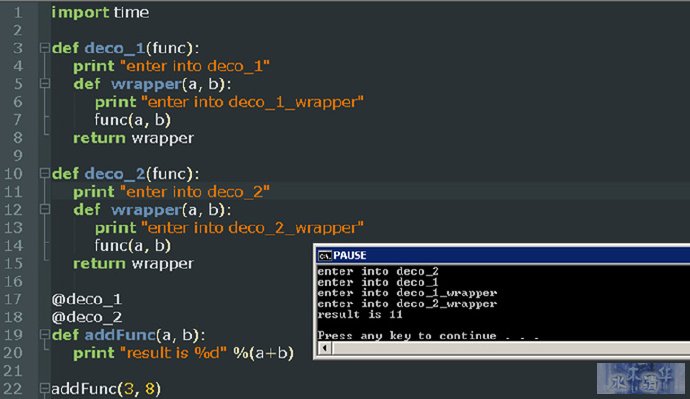The image size is (690, 399).
Task: Collapse deco_1's inner wrapper fold on line 5
Action: click(x=44, y=84)
